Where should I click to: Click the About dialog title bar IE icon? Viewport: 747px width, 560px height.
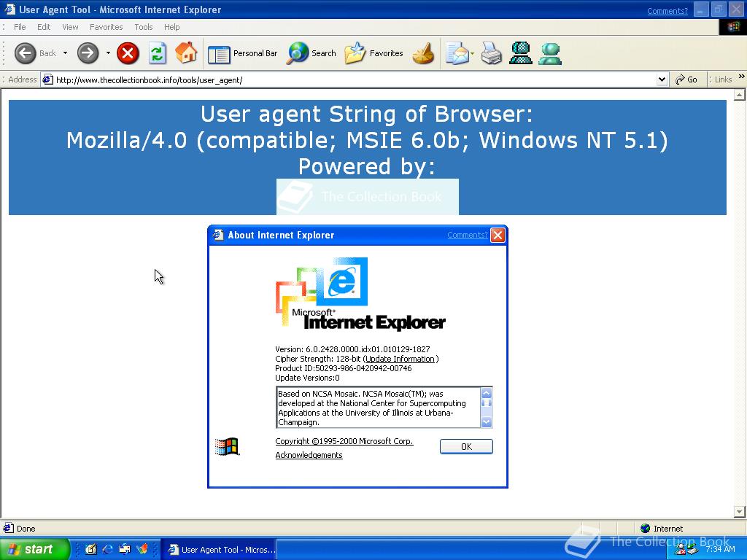pyautogui.click(x=217, y=235)
